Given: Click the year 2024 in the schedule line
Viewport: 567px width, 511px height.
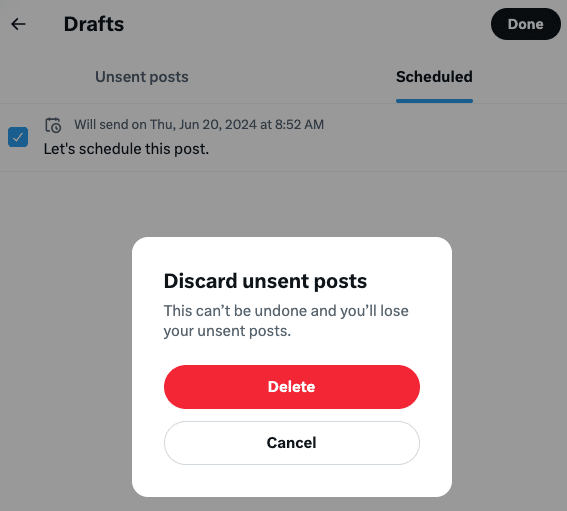Looking at the screenshot, I should point(240,124).
